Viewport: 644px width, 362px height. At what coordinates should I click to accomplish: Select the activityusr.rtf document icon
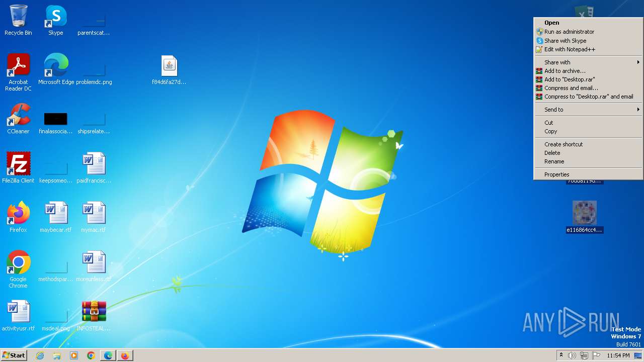click(18, 316)
